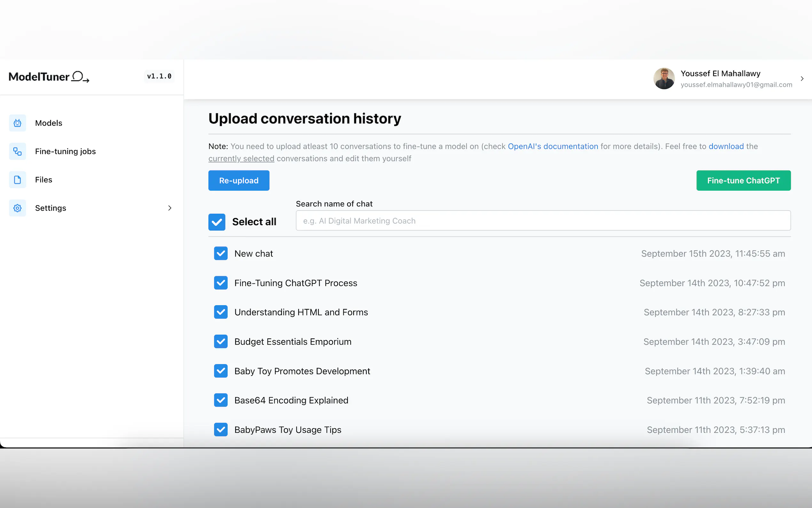Image resolution: width=812 pixels, height=508 pixels.
Task: Deselect the New chat conversation checkbox
Action: tap(221, 254)
